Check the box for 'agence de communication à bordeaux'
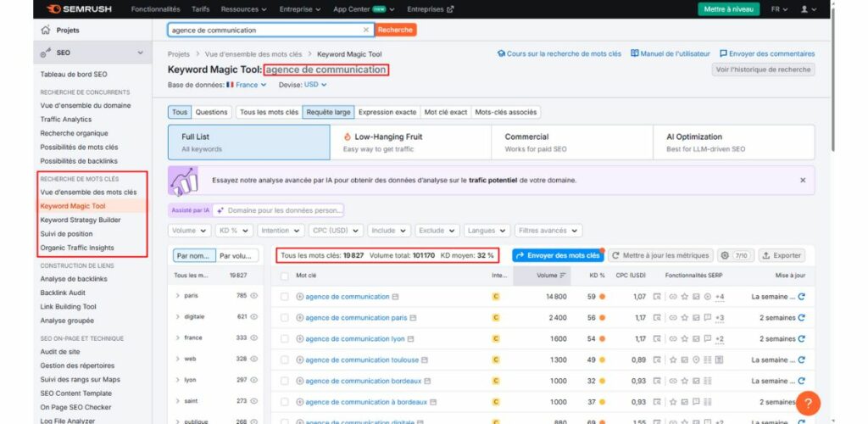 click(285, 402)
